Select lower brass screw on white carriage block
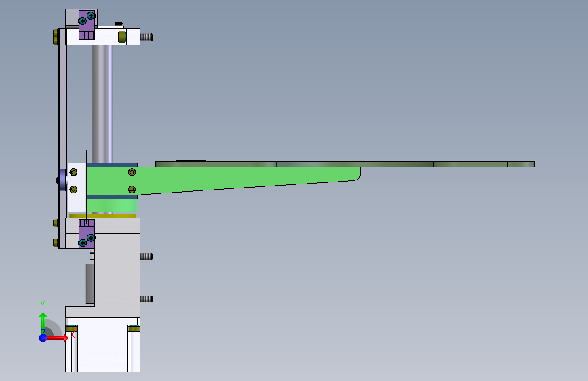The height and width of the screenshot is (381, 588). (x=73, y=189)
